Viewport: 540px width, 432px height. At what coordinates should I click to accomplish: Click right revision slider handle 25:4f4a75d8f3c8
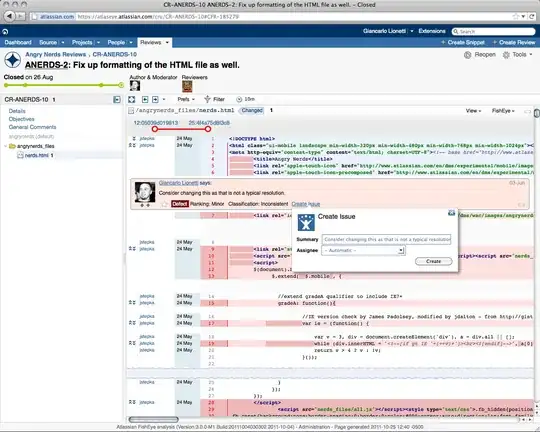click(x=208, y=129)
